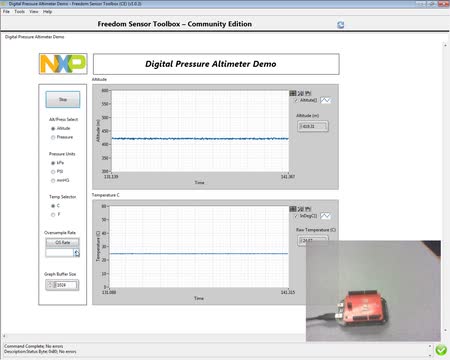
Task: Open the temperature plot line style swatch
Action: pyautogui.click(x=325, y=216)
